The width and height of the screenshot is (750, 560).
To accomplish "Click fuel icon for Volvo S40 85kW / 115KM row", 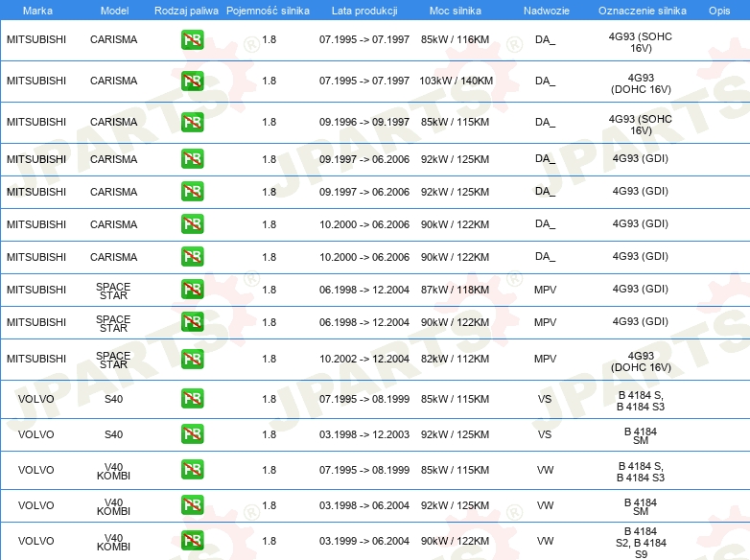I will 192,398.
